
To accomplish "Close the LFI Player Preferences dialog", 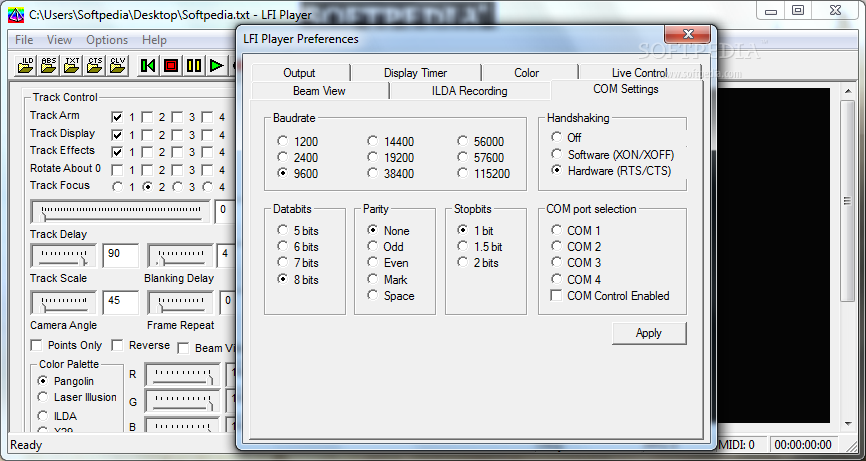I will click(x=688, y=34).
